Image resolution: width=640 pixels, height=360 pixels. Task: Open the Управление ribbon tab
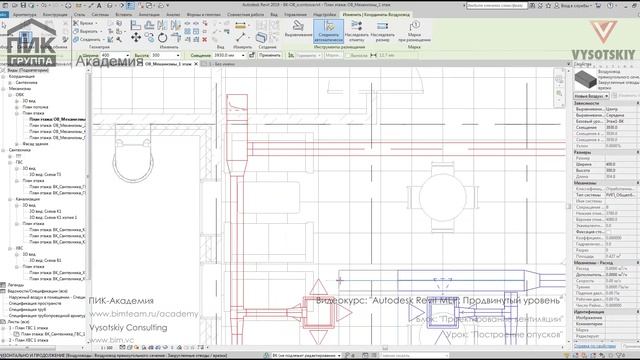pyautogui.click(x=295, y=14)
